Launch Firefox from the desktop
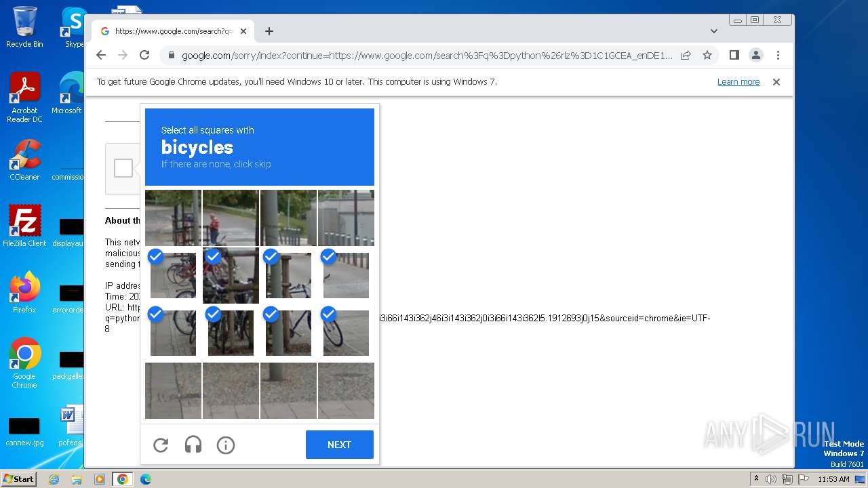The height and width of the screenshot is (488, 868). pyautogui.click(x=24, y=293)
